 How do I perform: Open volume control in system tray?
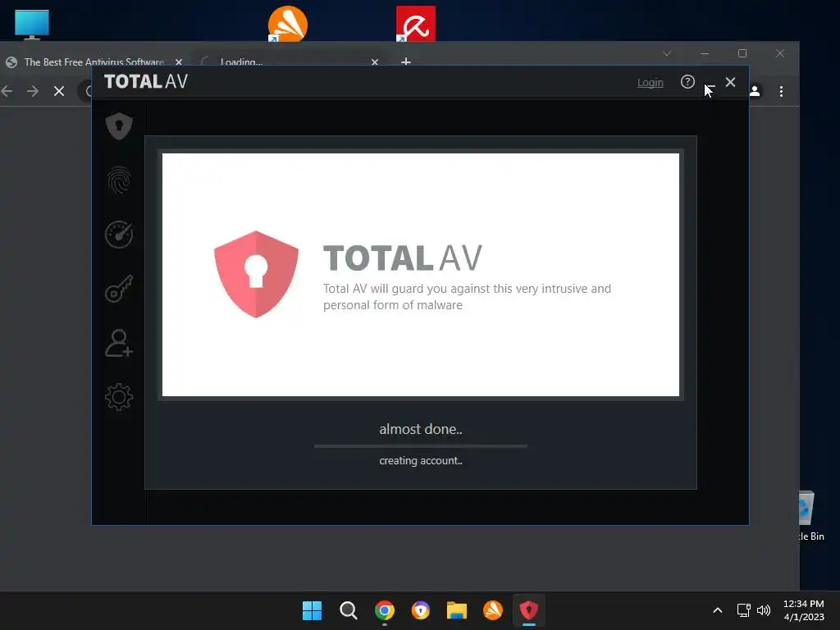[764, 610]
